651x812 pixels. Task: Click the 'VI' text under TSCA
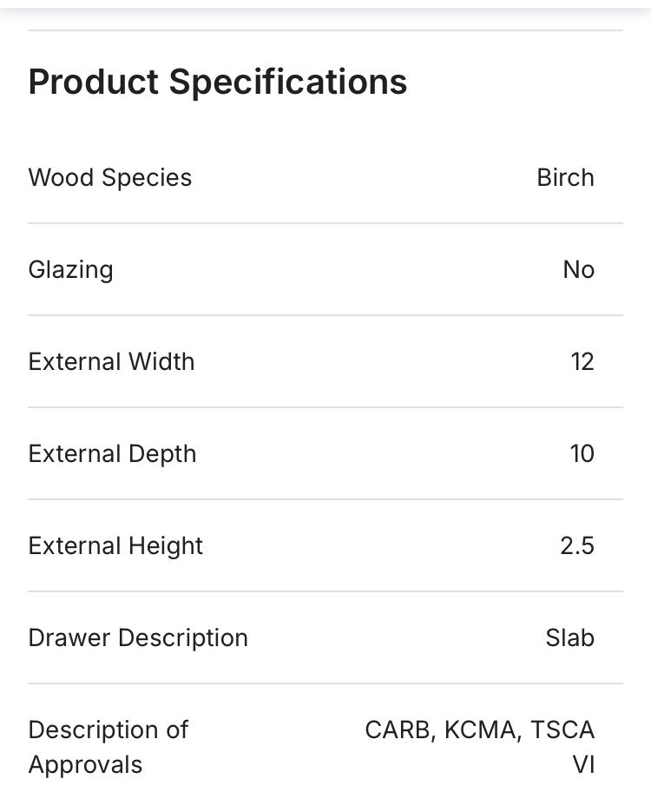[582, 765]
